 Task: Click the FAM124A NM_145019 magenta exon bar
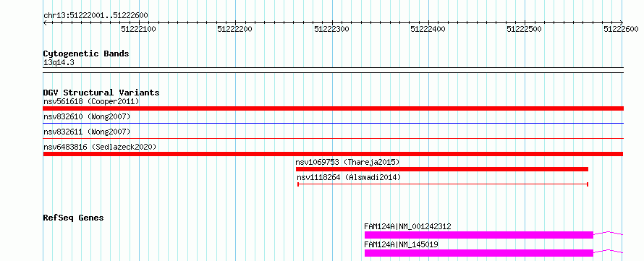point(479,253)
